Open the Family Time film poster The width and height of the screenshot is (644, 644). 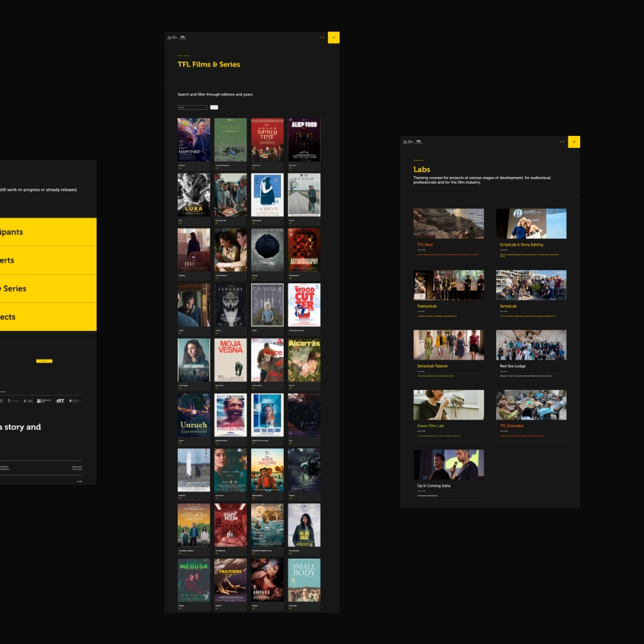(x=267, y=140)
